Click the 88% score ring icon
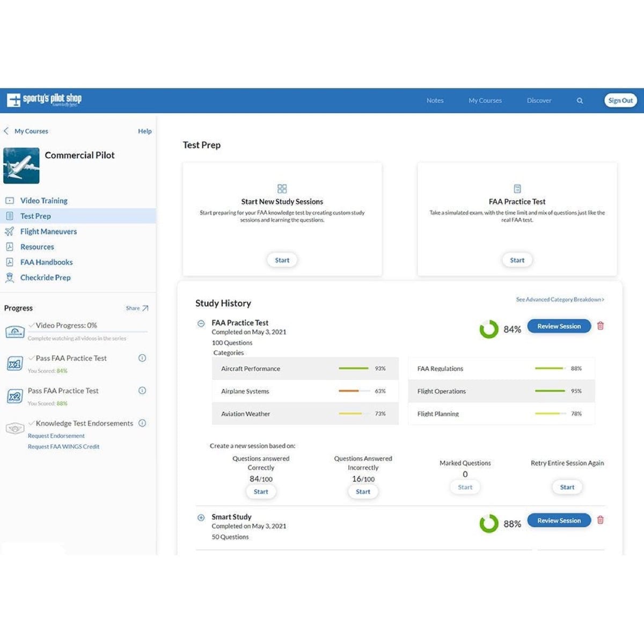This screenshot has width=644, height=644. pyautogui.click(x=489, y=523)
